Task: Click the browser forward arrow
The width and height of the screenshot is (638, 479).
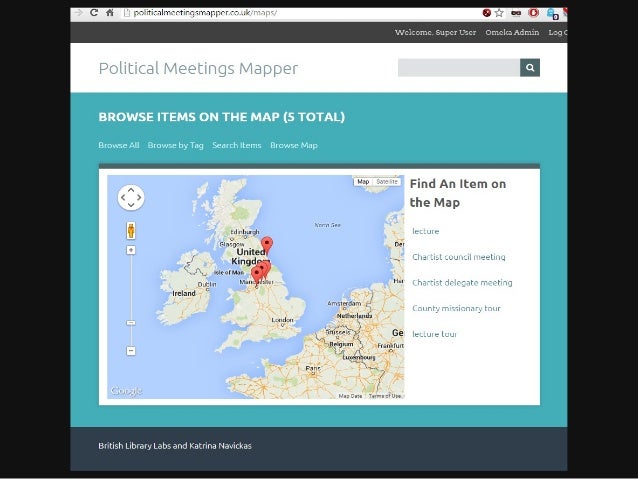Action: 78,13
